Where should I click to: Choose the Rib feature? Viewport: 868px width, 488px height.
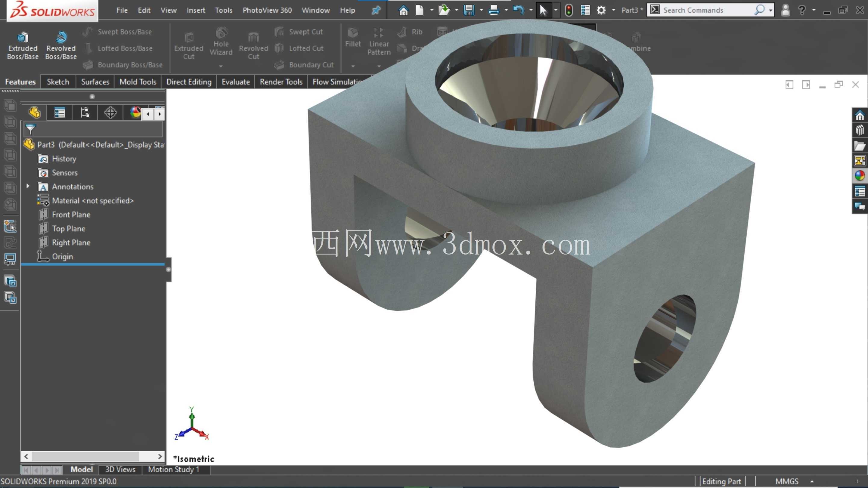coord(410,32)
